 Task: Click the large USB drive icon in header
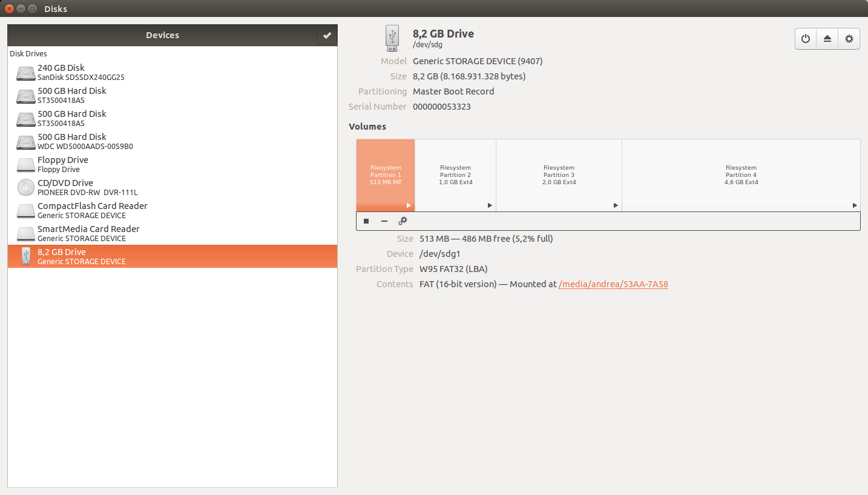[x=392, y=38]
